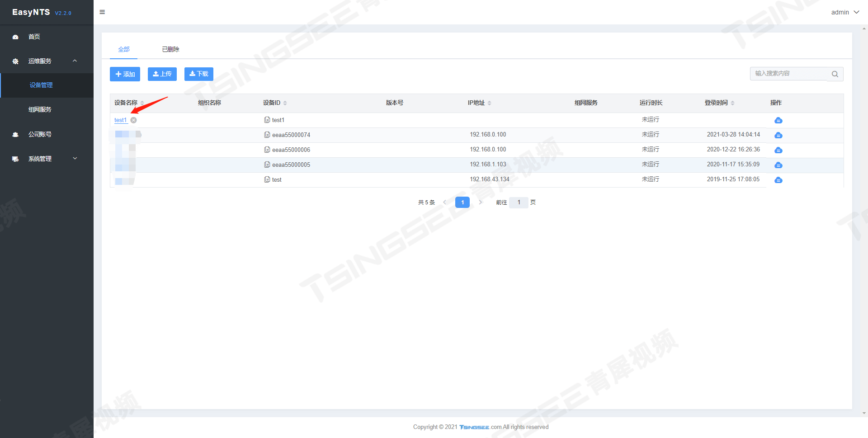Click the 添加 button

tap(125, 74)
